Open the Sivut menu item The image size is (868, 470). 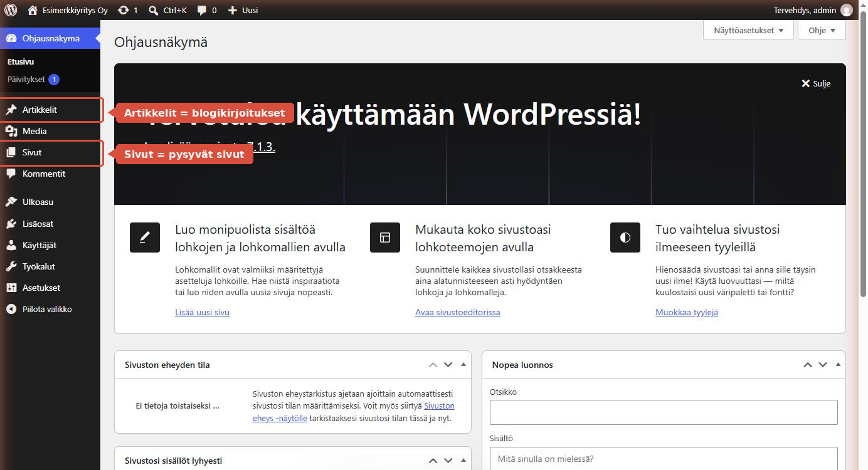point(50,152)
